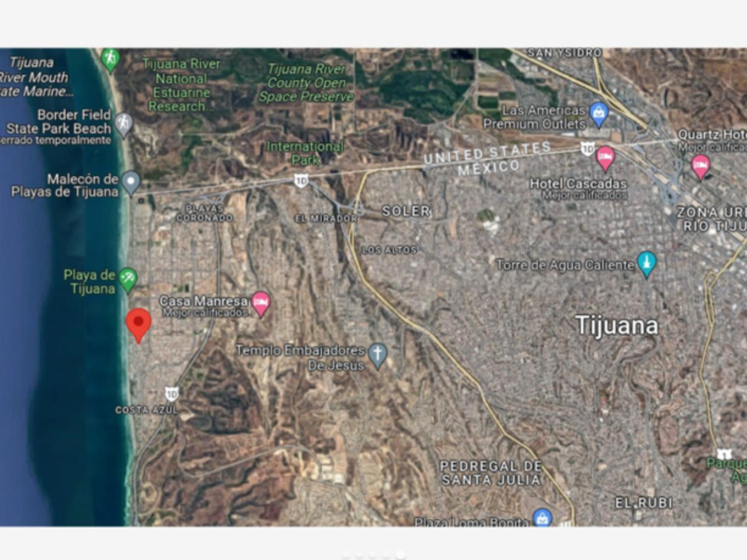Open the Quartz Hotel pink pin
This screenshot has height=560, width=747.
(x=701, y=167)
